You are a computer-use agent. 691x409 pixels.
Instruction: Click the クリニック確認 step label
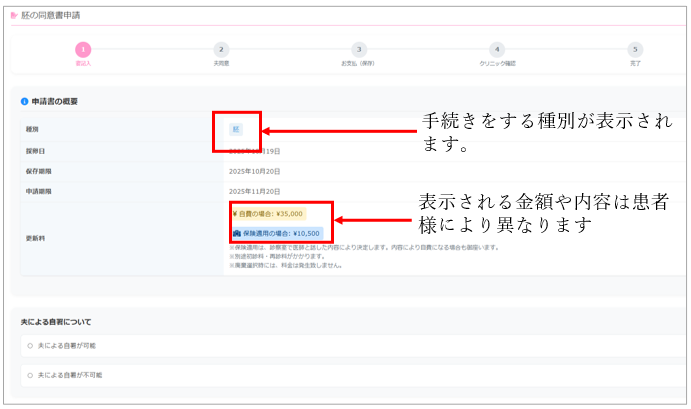498,63
